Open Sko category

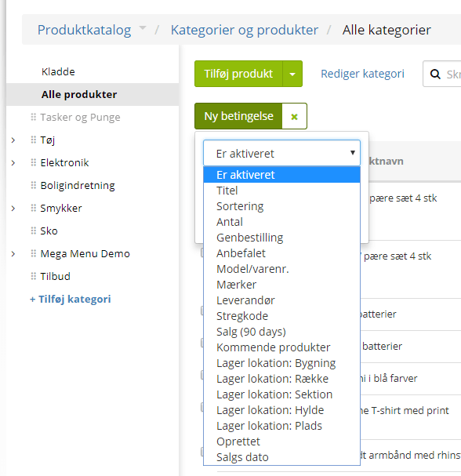49,231
